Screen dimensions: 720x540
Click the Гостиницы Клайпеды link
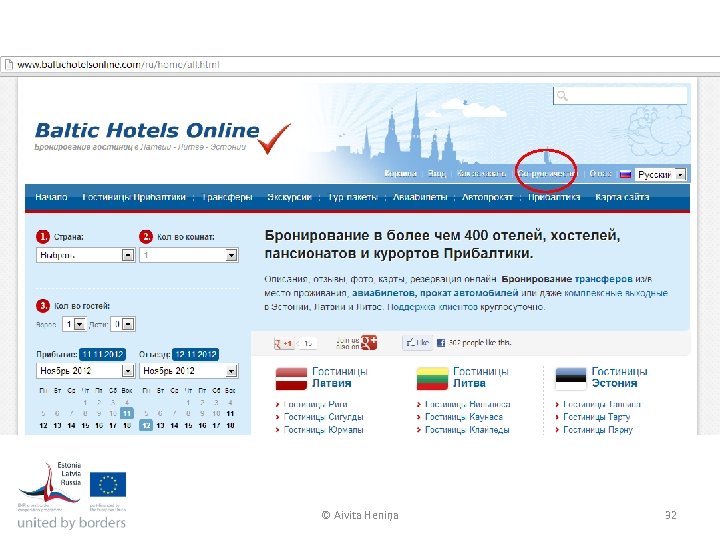tap(467, 430)
